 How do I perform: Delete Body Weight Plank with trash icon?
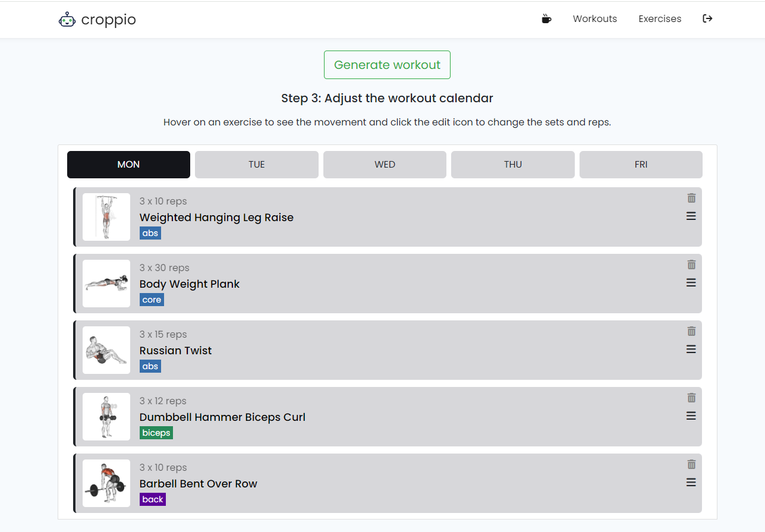pos(691,265)
